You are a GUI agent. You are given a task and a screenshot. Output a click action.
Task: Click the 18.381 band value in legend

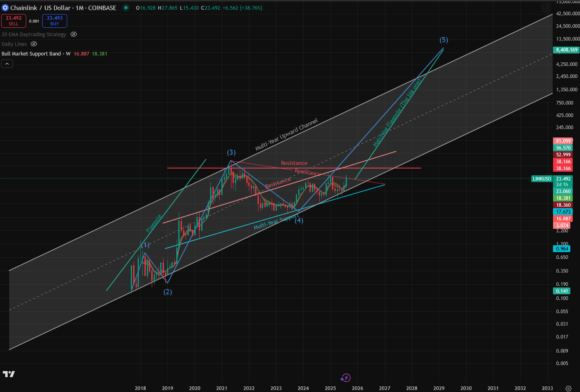click(99, 54)
